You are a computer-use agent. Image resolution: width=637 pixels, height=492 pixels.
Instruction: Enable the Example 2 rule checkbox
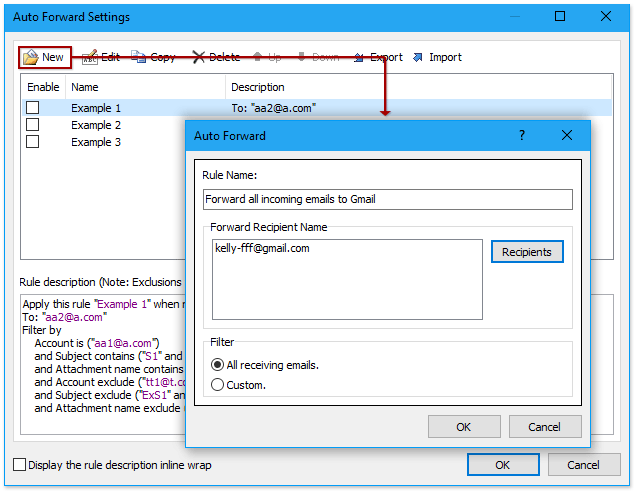tap(33, 125)
